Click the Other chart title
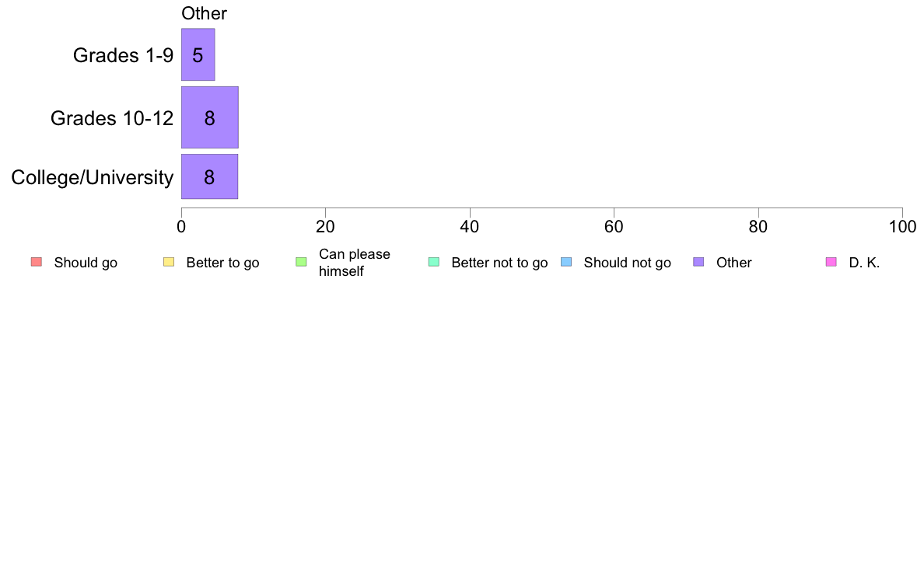 204,13
